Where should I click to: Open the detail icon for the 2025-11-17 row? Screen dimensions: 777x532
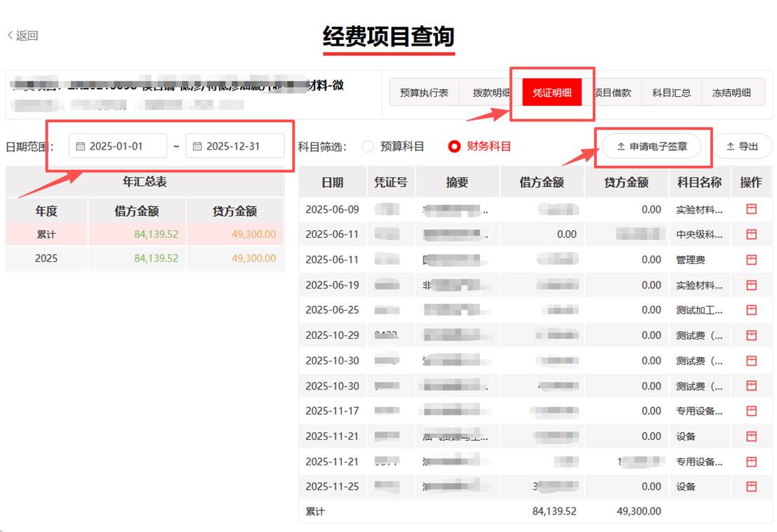point(751,411)
